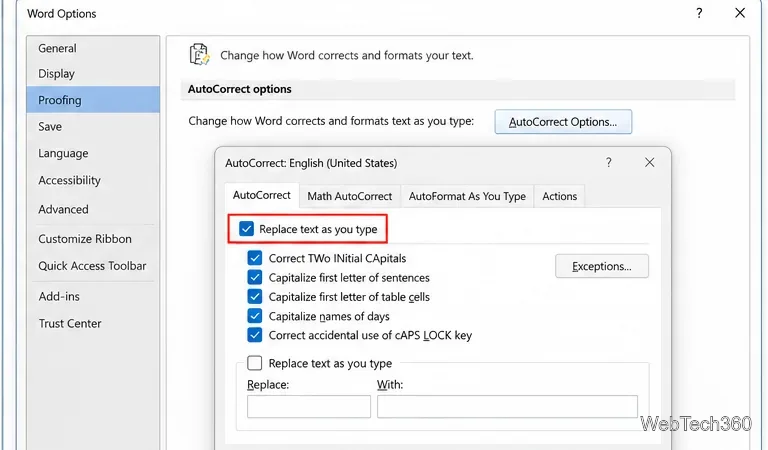
Task: Switch to the AutoCorrect tab
Action: 262,195
